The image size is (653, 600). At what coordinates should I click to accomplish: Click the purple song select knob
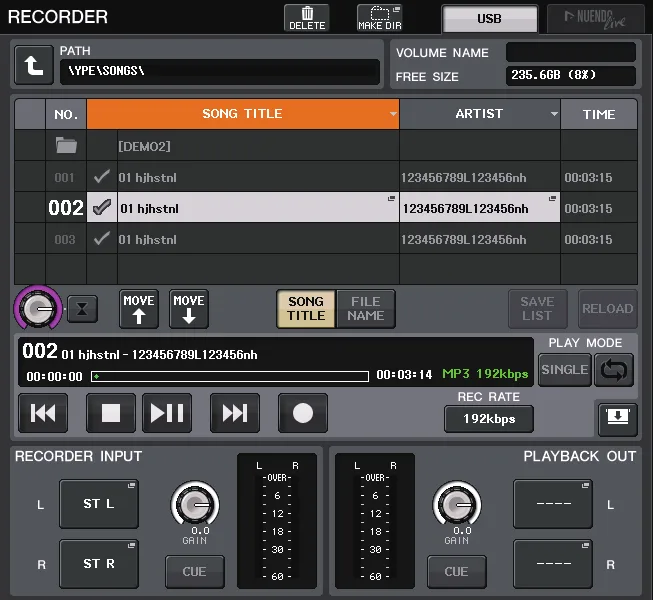(38, 309)
